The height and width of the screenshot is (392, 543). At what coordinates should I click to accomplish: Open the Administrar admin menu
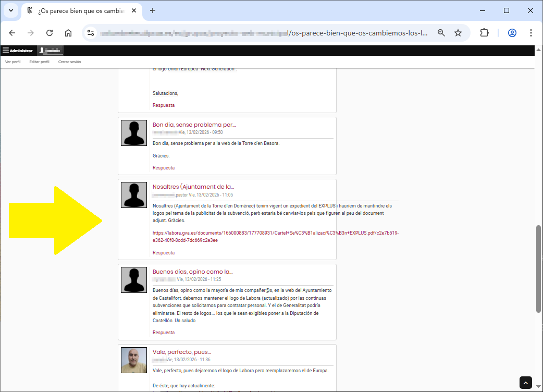click(x=18, y=51)
